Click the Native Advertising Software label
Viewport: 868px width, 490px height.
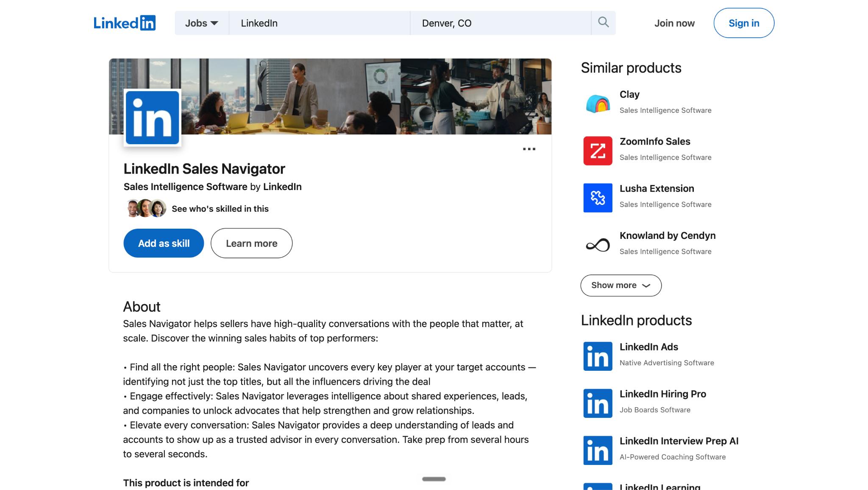[667, 363]
